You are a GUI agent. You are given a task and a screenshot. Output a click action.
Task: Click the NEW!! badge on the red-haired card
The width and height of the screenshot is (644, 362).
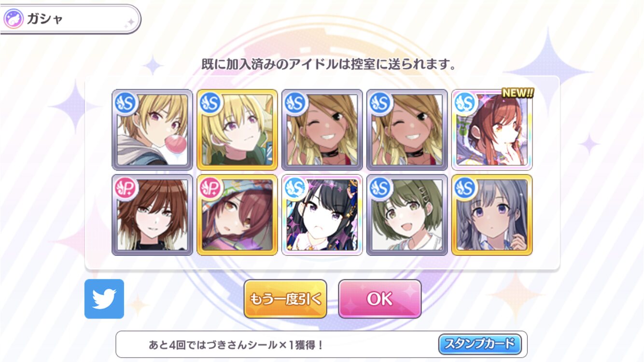point(518,93)
